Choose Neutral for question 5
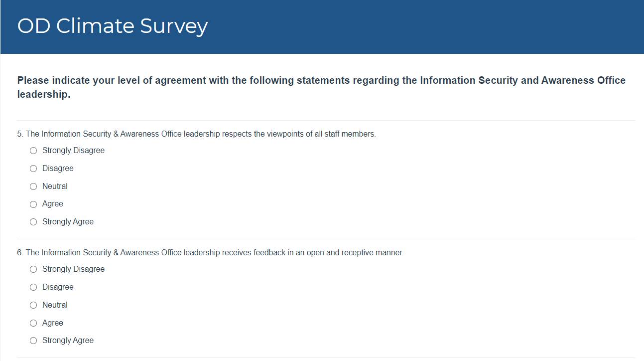Image resolution: width=644 pixels, height=361 pixels. (33, 186)
